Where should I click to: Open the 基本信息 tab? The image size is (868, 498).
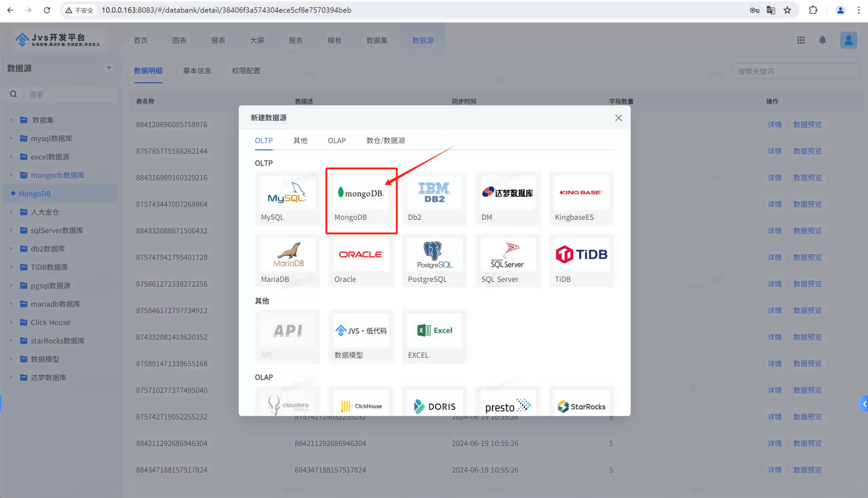(197, 71)
